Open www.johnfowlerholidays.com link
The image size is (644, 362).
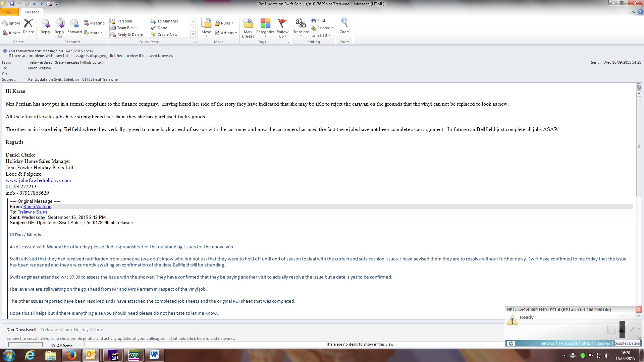38,180
